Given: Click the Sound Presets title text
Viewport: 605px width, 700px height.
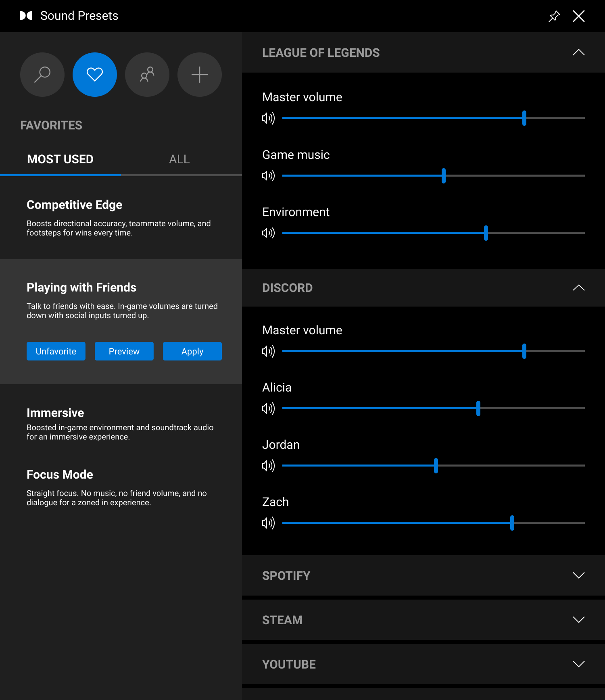Looking at the screenshot, I should point(79,16).
